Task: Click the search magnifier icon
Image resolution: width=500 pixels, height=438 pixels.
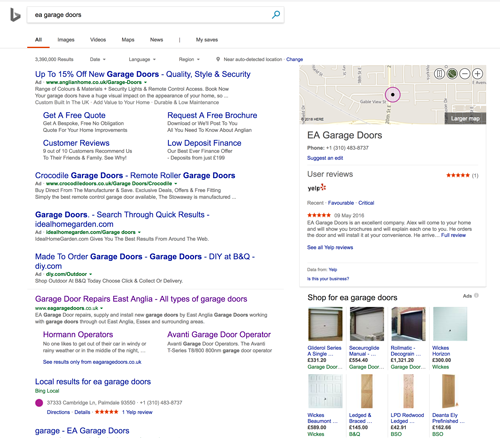Action: pyautogui.click(x=276, y=15)
